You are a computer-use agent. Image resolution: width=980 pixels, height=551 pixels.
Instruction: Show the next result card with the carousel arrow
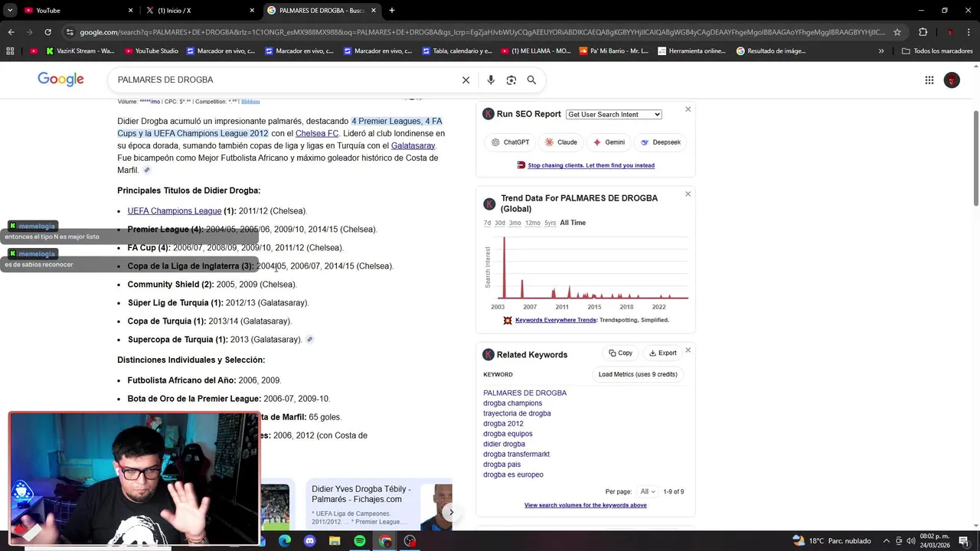click(451, 512)
